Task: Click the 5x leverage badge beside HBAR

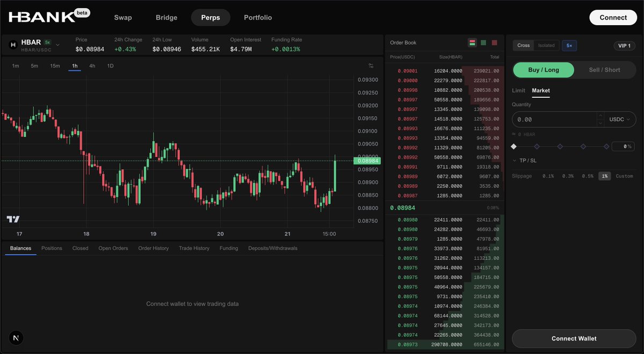Action: pyautogui.click(x=47, y=42)
